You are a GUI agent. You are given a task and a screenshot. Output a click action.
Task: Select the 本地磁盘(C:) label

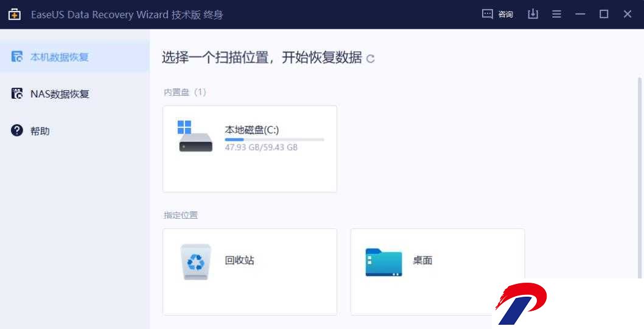click(252, 130)
